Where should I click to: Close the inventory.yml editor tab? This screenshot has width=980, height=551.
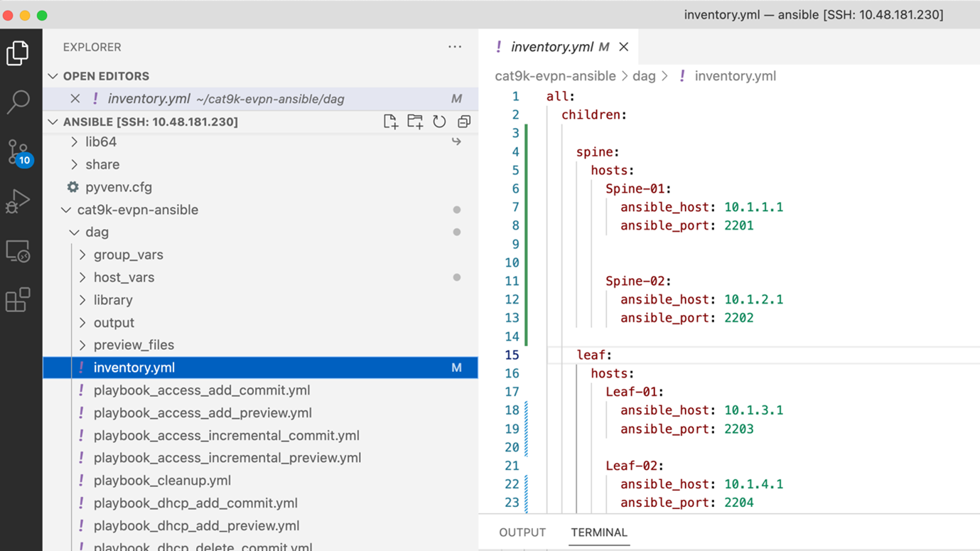(624, 47)
